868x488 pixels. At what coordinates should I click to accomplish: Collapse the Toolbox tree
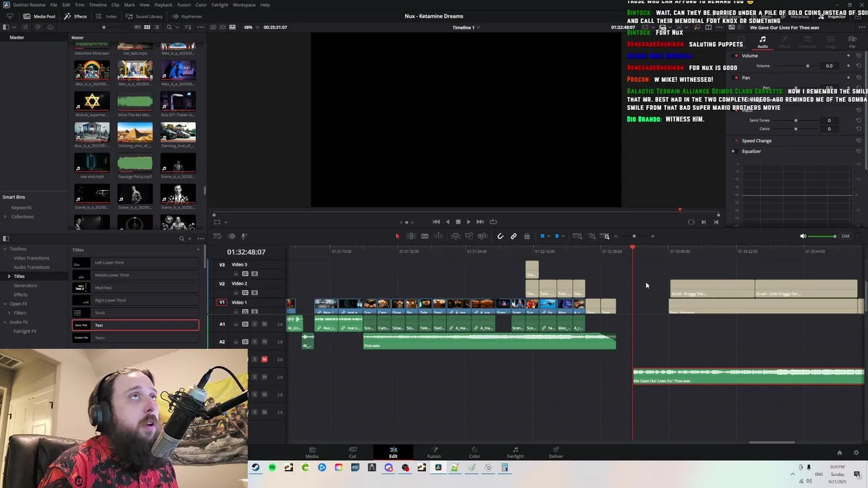coord(5,249)
